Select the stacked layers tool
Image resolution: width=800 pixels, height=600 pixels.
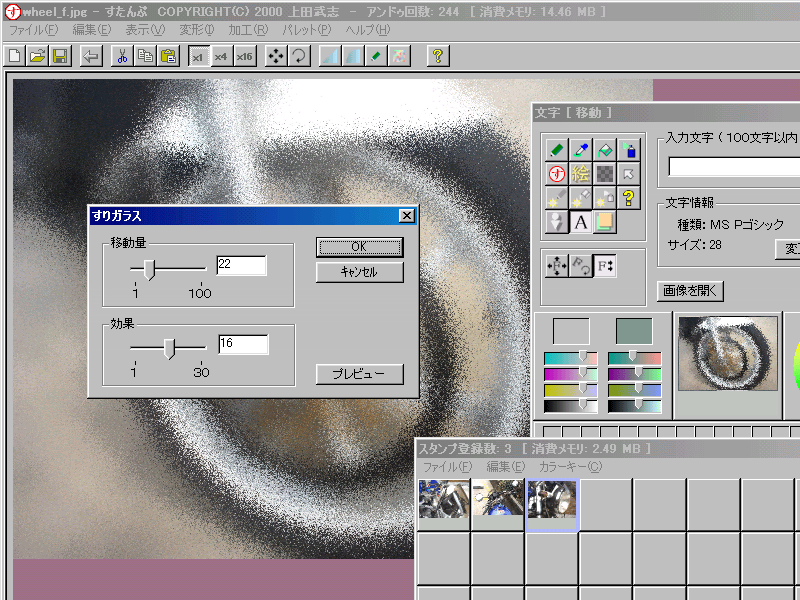(605, 222)
